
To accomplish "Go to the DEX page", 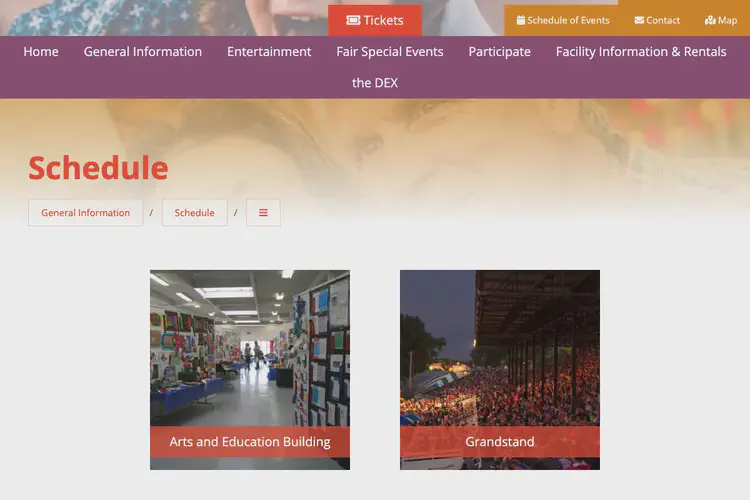I will point(375,83).
